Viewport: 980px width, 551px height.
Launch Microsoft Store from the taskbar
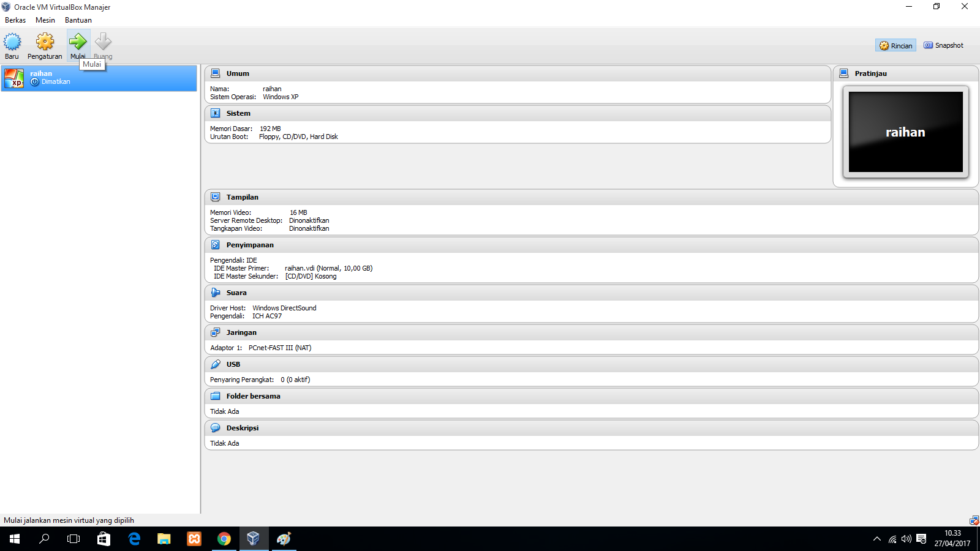[x=104, y=539]
